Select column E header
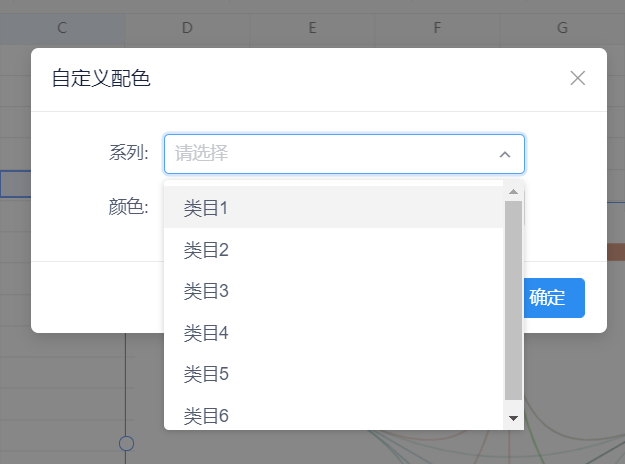This screenshot has height=464, width=625. coord(312,28)
